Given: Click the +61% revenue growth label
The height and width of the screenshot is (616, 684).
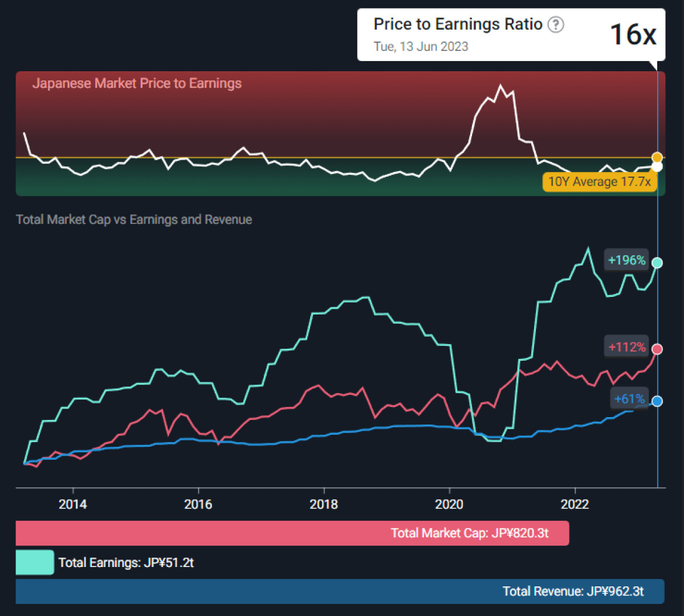Looking at the screenshot, I should tap(629, 399).
